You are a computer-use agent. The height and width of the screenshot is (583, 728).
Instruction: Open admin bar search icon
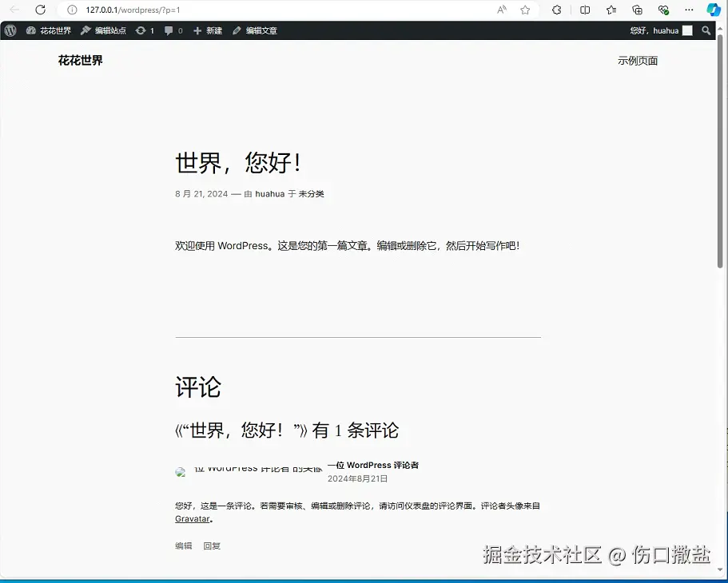click(706, 30)
